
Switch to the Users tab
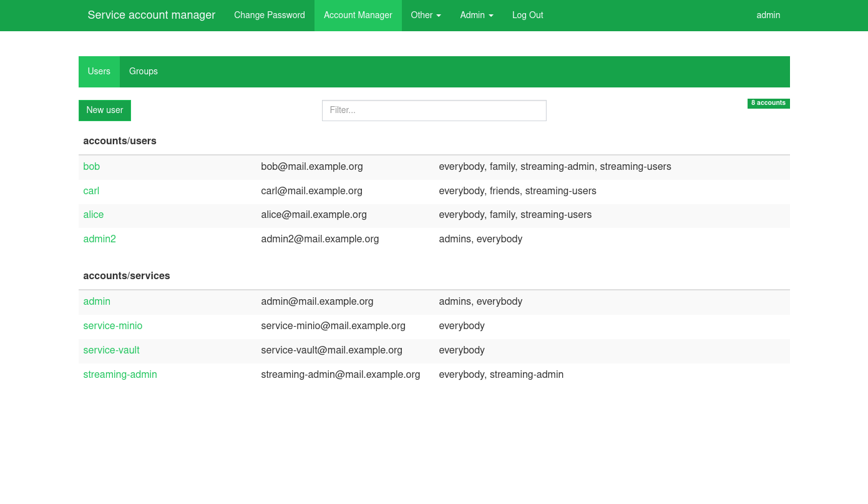point(99,71)
